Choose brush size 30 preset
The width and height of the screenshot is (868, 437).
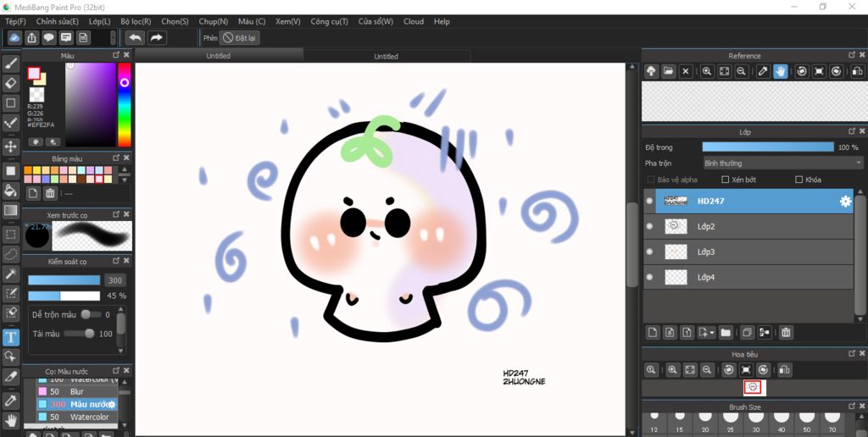point(755,423)
